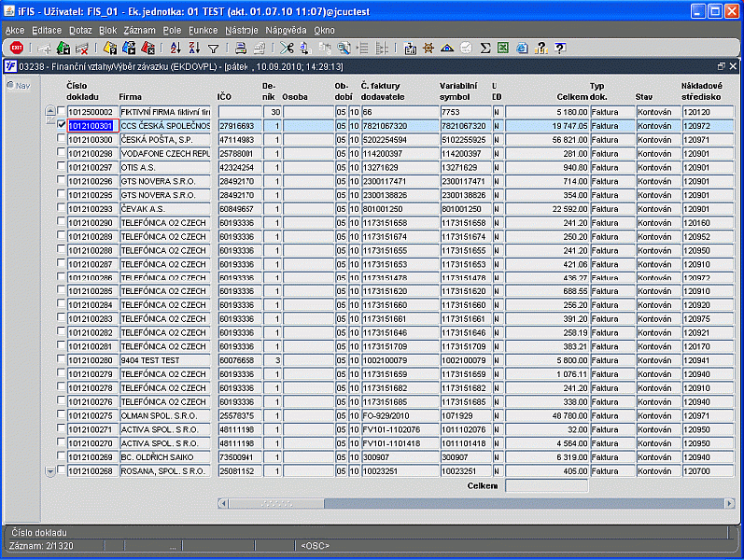744x560 pixels.
Task: Click the help books question-mark icon
Action: tap(540, 48)
